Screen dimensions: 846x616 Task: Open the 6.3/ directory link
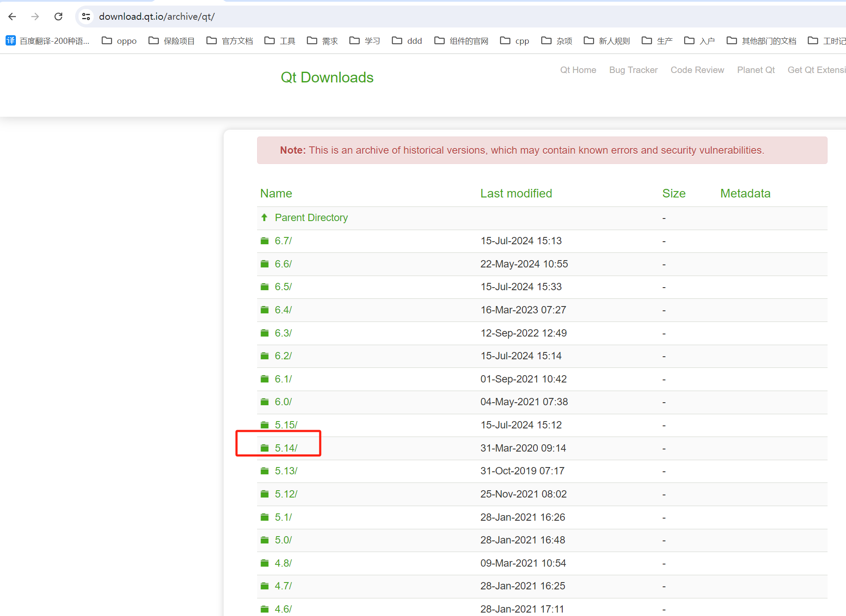coord(283,333)
